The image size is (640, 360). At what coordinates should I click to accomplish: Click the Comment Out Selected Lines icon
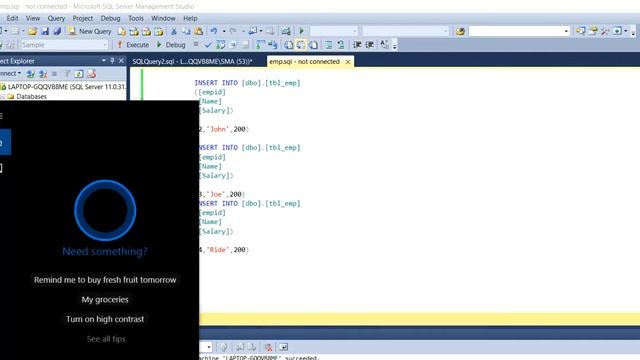click(329, 45)
